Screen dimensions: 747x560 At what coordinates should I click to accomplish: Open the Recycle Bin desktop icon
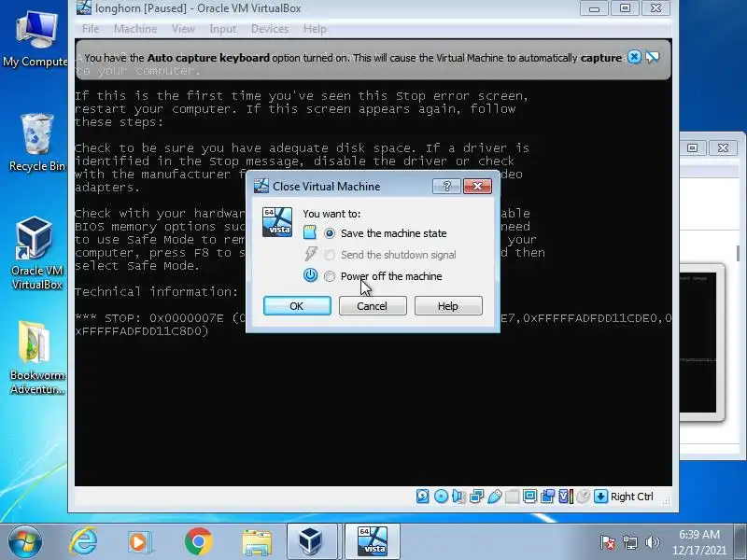pos(36,143)
